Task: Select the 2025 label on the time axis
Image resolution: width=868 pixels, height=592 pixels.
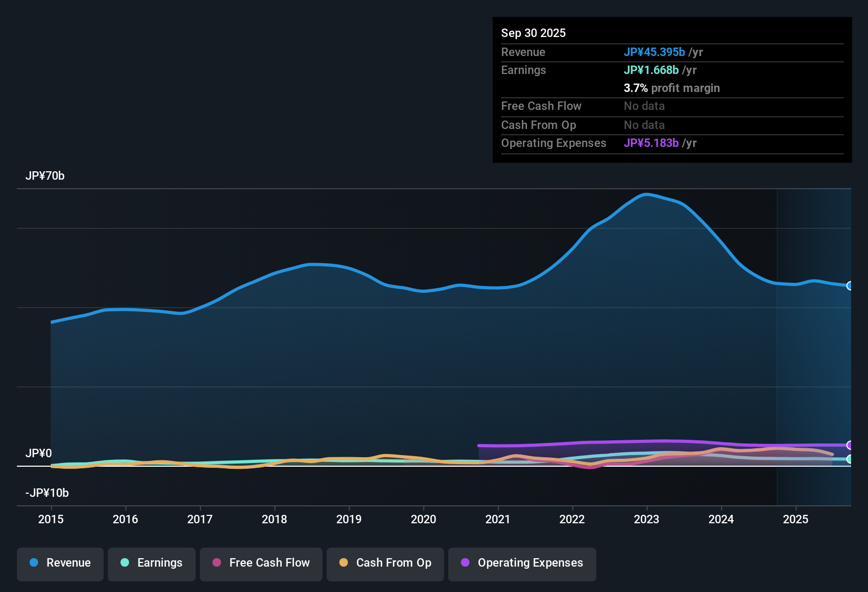Action: (x=796, y=520)
